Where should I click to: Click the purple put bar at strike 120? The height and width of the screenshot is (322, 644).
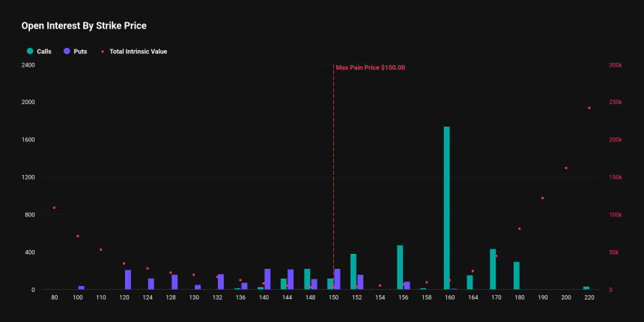tap(128, 280)
